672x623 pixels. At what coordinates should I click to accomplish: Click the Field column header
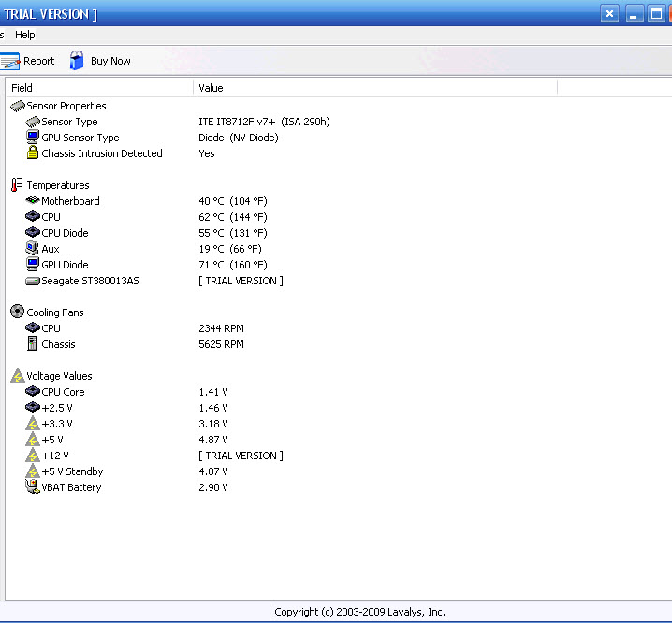[100, 88]
